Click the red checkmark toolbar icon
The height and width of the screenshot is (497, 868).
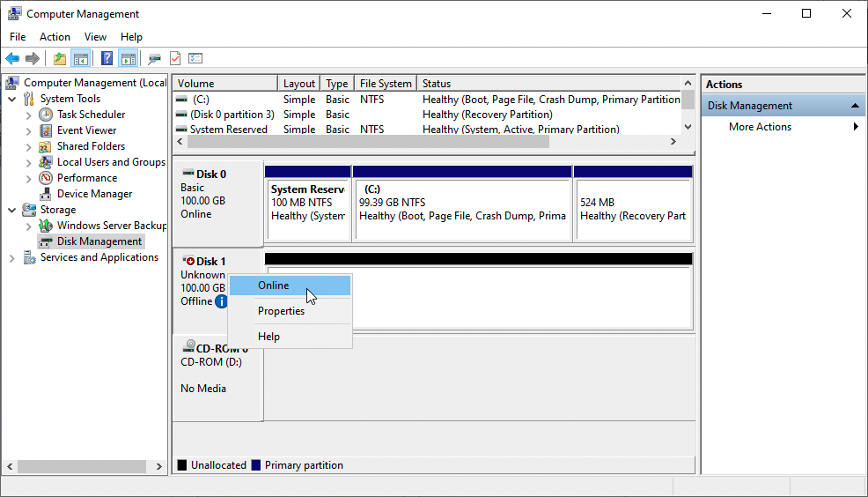coord(175,58)
